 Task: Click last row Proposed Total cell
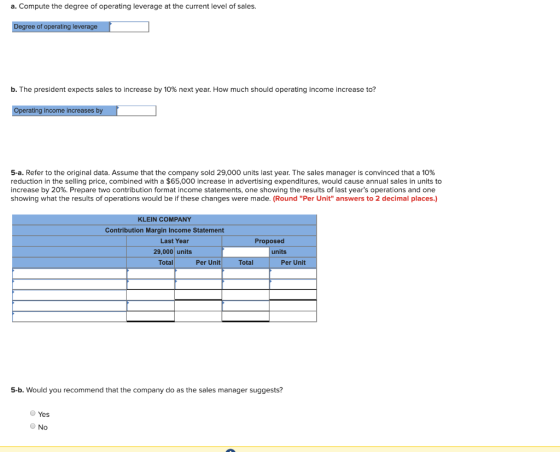tap(246, 316)
